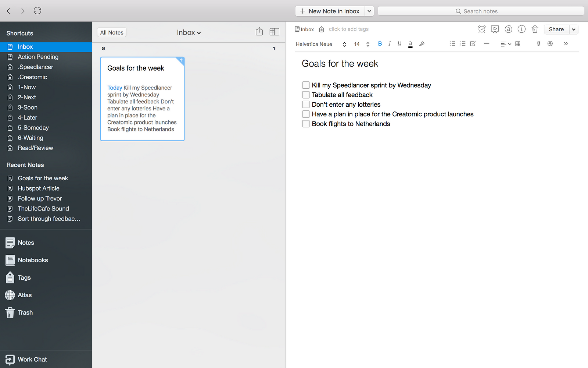
Task: Attach file with the attachment icon
Action: (x=550, y=44)
